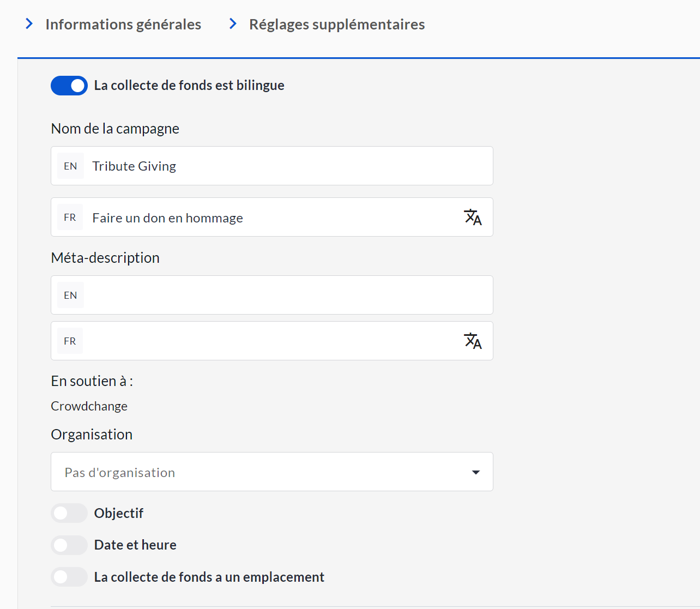Click the Faire un don en hommage text
Viewport: 700px width, 609px height.
tap(167, 218)
